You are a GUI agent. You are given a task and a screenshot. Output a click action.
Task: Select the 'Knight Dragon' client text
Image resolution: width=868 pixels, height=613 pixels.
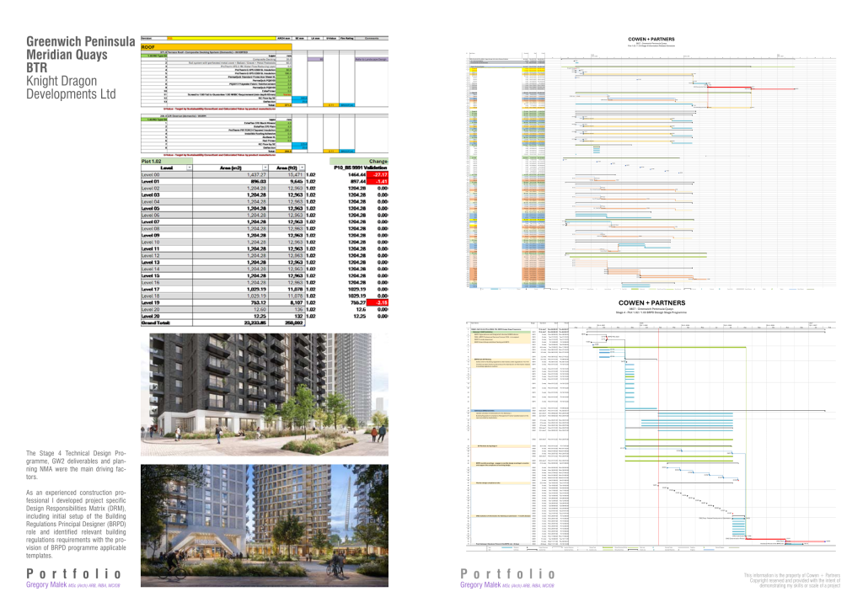point(62,81)
